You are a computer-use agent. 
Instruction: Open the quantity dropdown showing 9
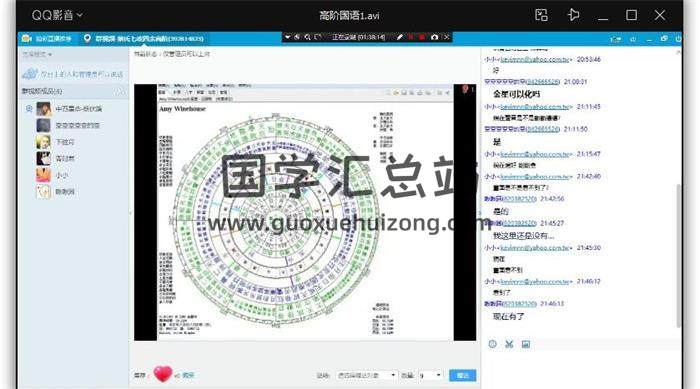429,376
